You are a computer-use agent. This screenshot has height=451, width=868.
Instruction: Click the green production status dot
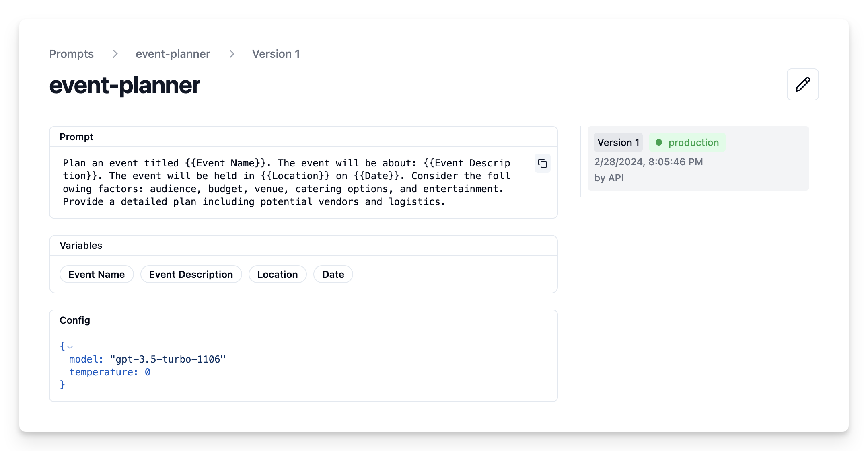[x=658, y=142]
